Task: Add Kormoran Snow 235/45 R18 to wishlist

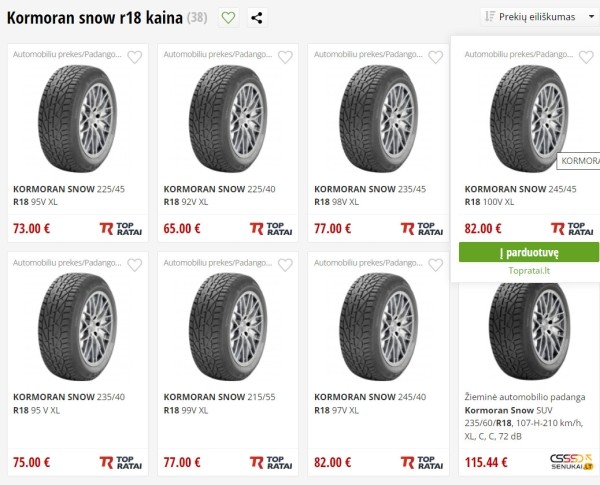Action: pos(435,57)
